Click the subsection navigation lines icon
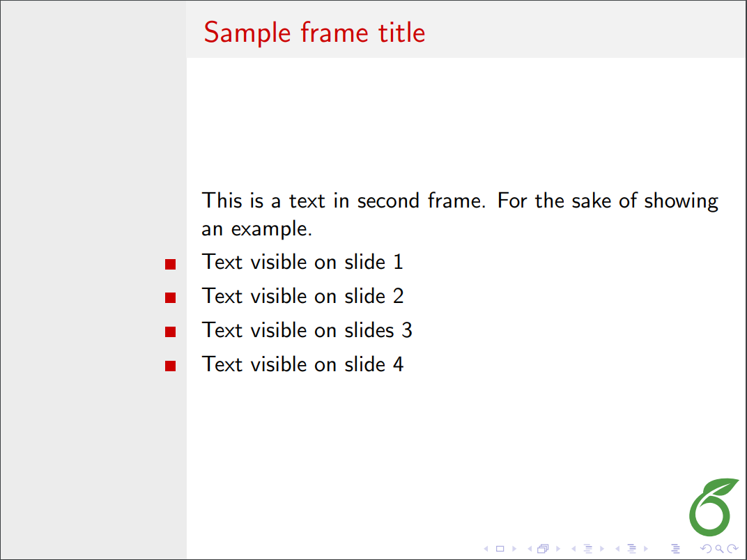The height and width of the screenshot is (560, 747). pos(587,549)
